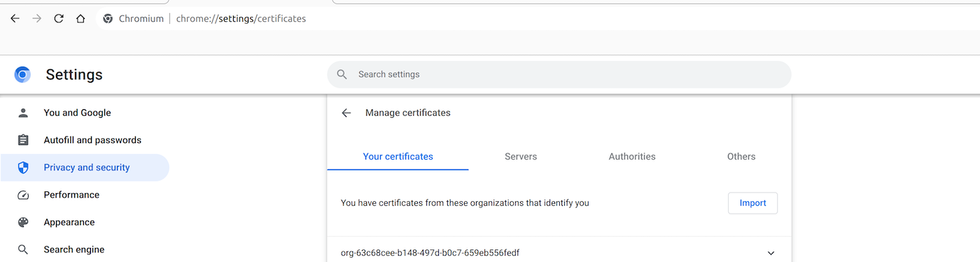The width and height of the screenshot is (980, 262).
Task: Expand the org-63c68cee certificate chevron
Action: tap(771, 253)
